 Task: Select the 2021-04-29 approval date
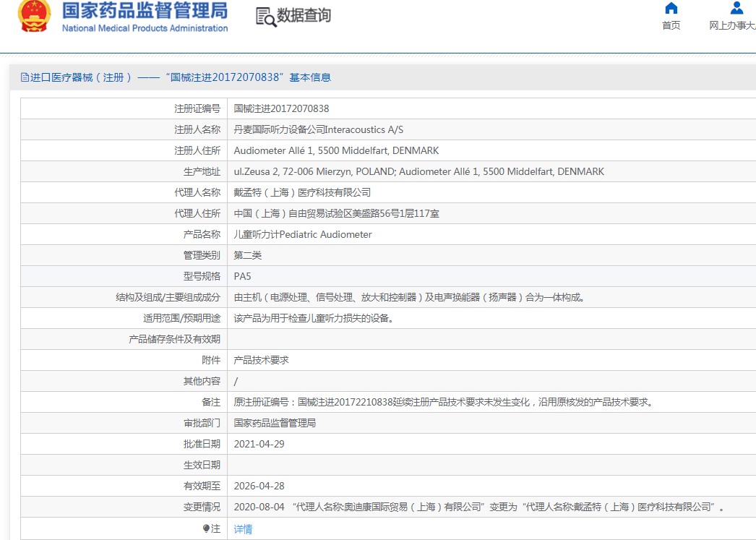259,444
